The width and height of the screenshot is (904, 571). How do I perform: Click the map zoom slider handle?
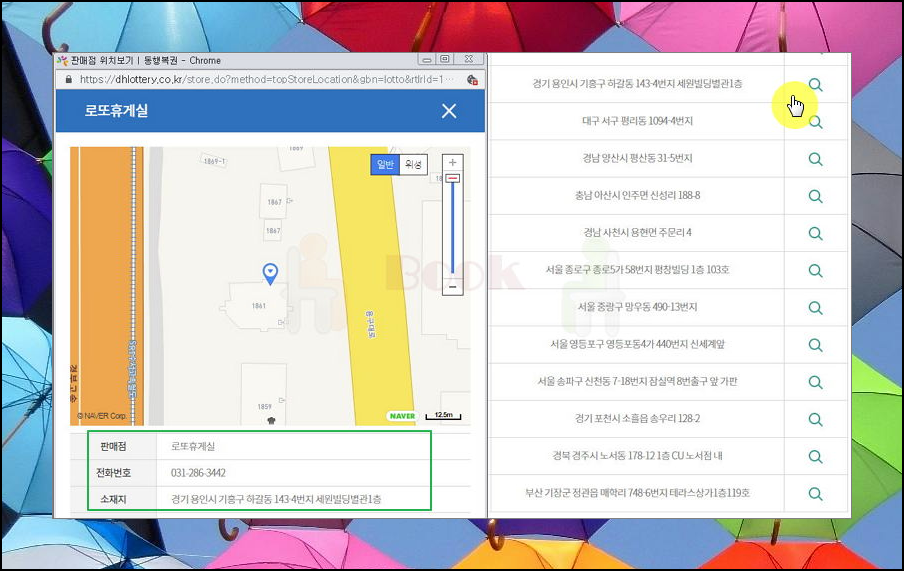453,179
